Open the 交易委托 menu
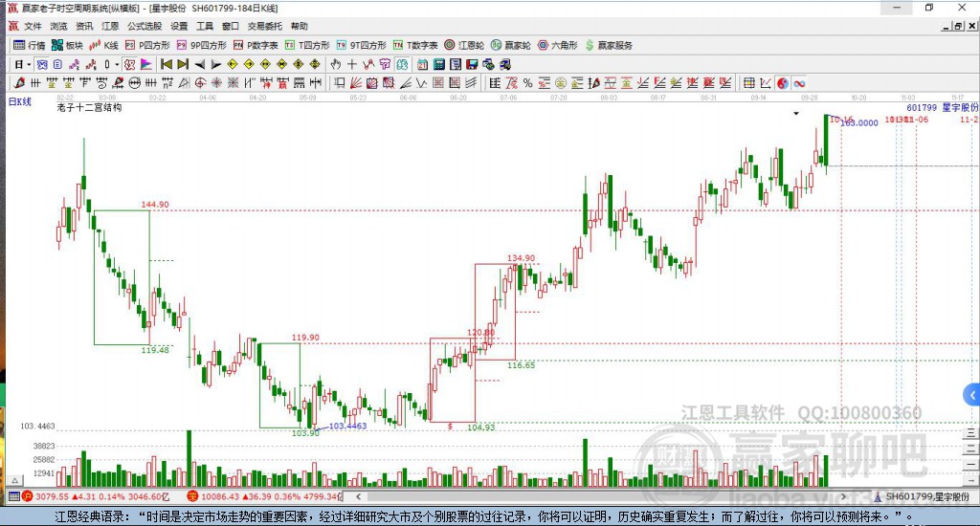Screen dimensions: 980x526 pos(265,26)
